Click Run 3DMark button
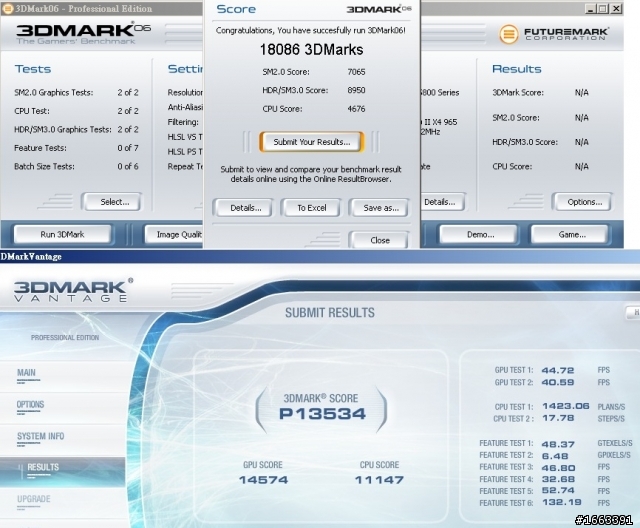This screenshot has width=640, height=528. (62, 235)
